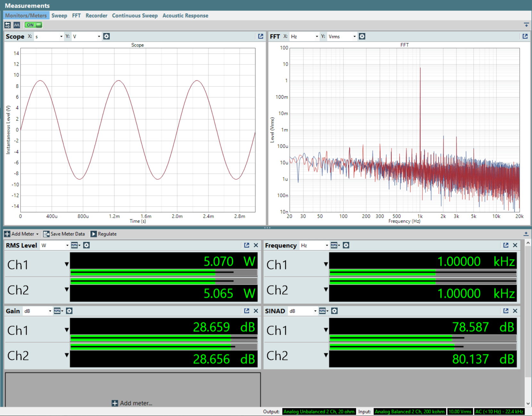Viewport: 532px width, 416px height.
Task: Expand Frequency Ch1 channel arrow
Action: (326, 264)
